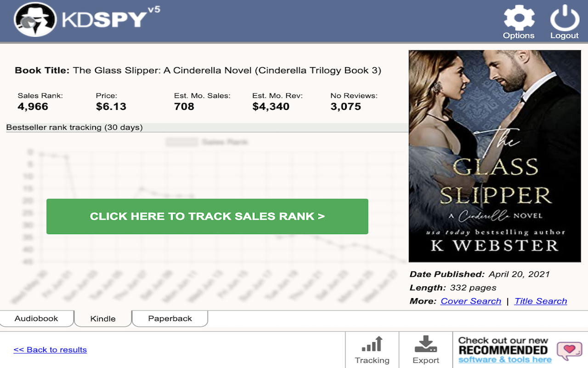Logout using the power icon

pyautogui.click(x=564, y=18)
